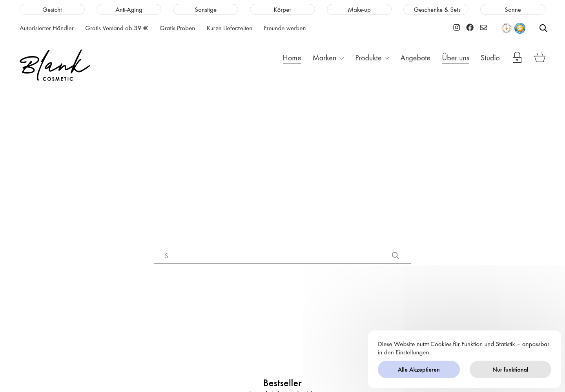Image resolution: width=565 pixels, height=392 pixels.
Task: Click the first round trust seal badge
Action: (x=507, y=28)
